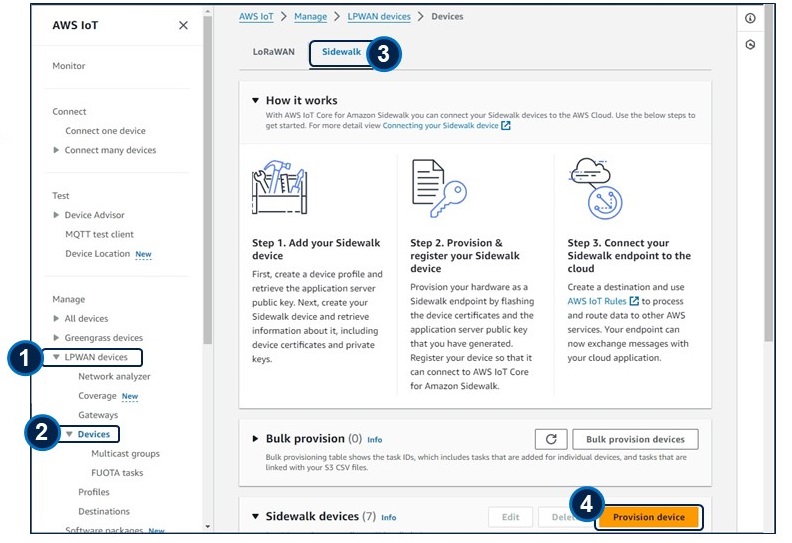Collapse the How it works panel
792x543 pixels.
256,101
